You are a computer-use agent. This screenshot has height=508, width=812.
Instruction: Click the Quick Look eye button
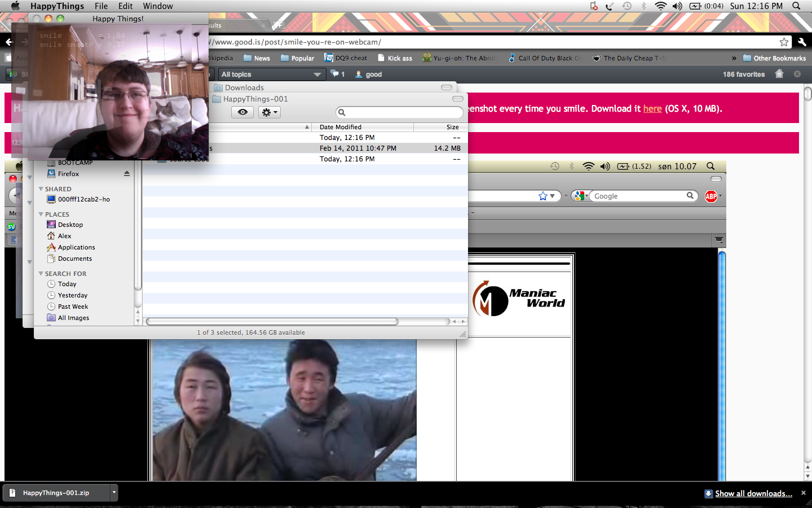tap(242, 112)
